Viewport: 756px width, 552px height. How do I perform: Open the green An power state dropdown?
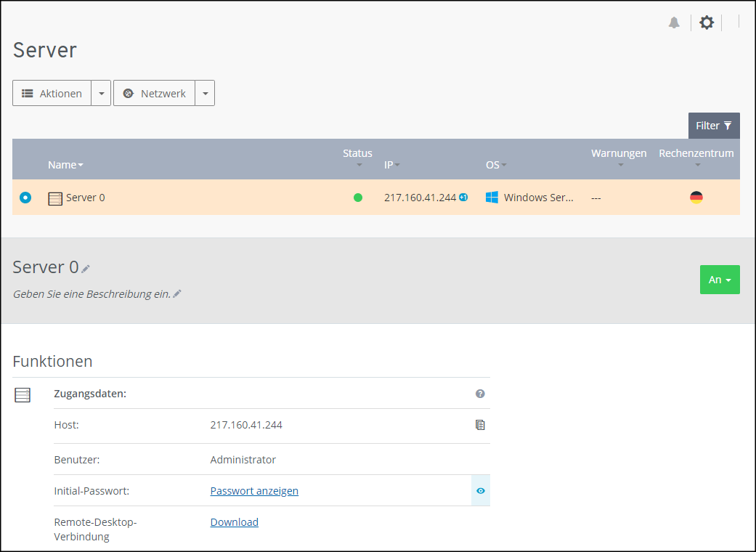pos(719,280)
